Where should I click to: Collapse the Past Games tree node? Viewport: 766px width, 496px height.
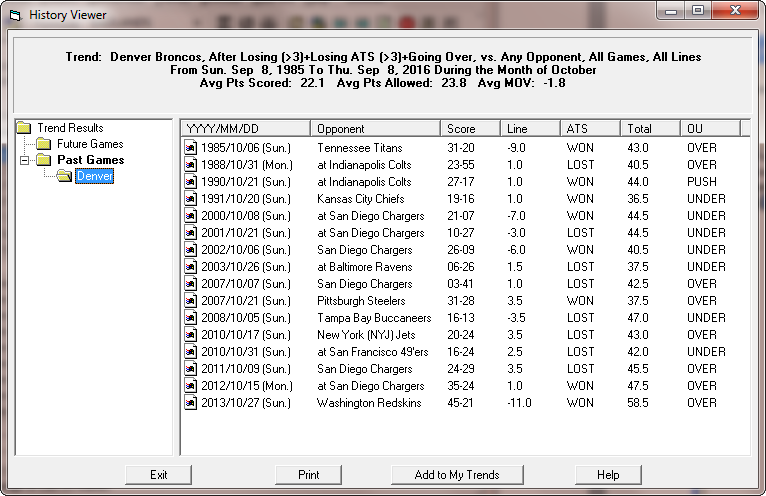tap(24, 160)
